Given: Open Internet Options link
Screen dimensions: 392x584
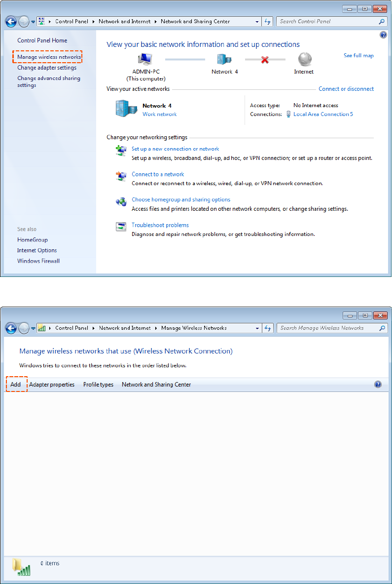Looking at the screenshot, I should click(x=37, y=250).
